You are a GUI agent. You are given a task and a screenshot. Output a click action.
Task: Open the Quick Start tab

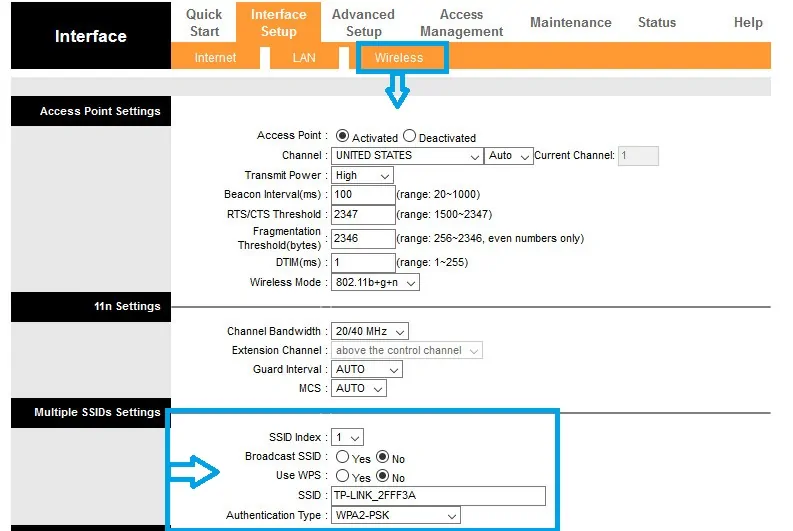coord(204,23)
